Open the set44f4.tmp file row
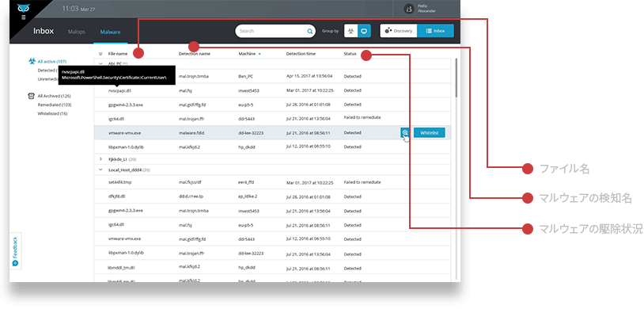This screenshot has height=309, width=644. click(x=119, y=182)
